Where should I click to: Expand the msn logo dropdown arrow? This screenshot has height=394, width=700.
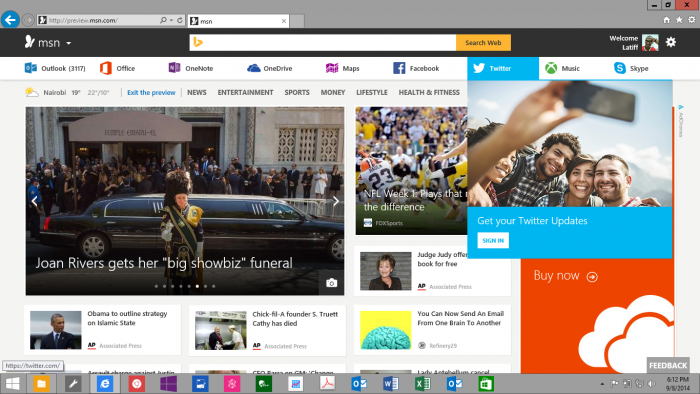[69, 43]
